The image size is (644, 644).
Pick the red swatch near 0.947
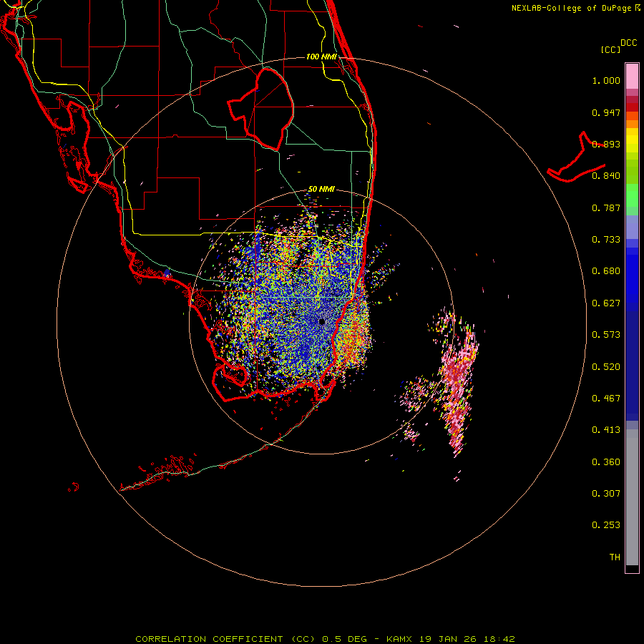(x=632, y=107)
